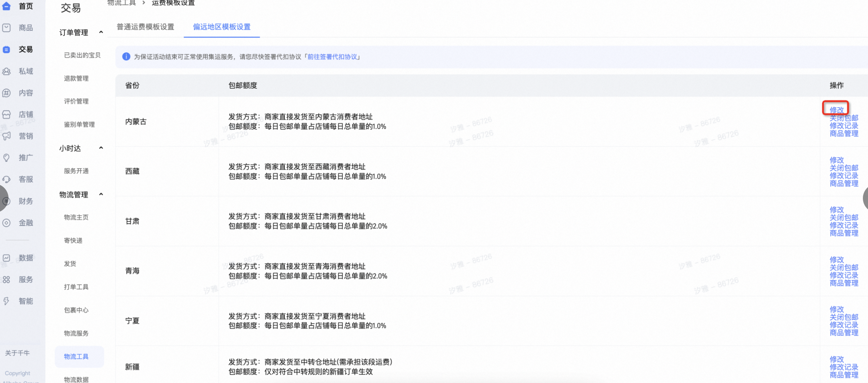Click the 推广 lightbulb icon
The height and width of the screenshot is (383, 868).
tap(6, 158)
